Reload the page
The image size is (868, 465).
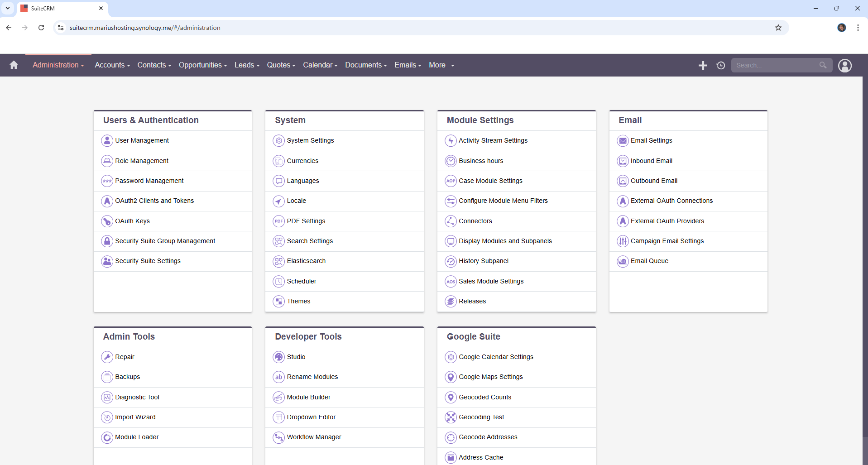pyautogui.click(x=41, y=28)
